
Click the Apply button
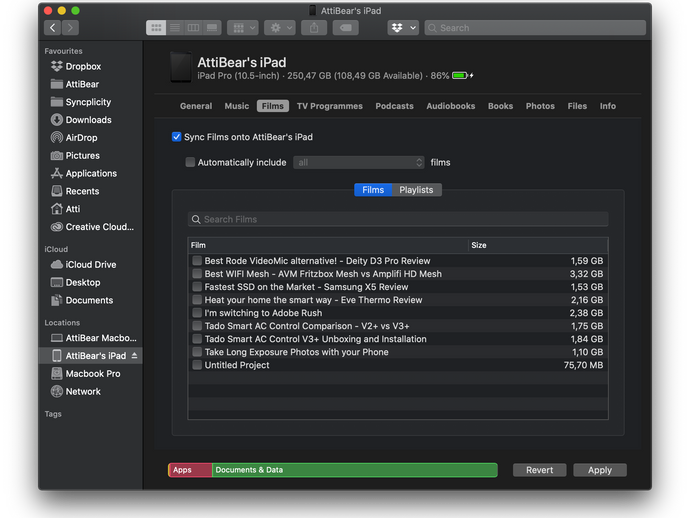coord(600,470)
